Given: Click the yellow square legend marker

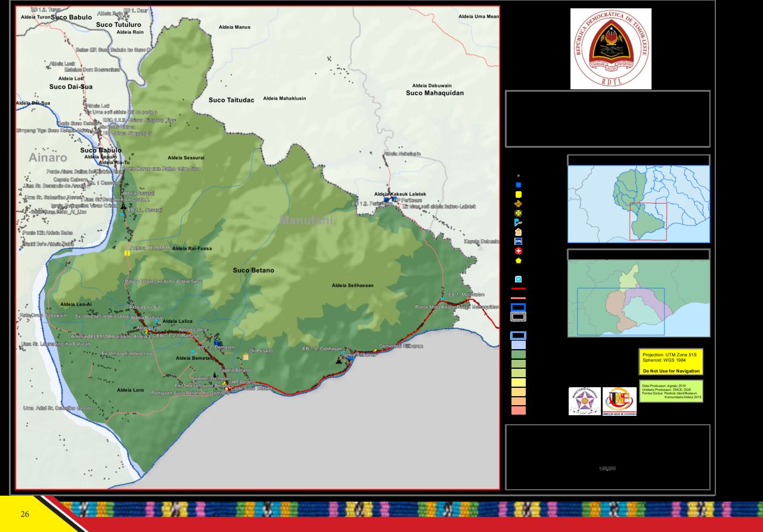Looking at the screenshot, I should pos(519,194).
